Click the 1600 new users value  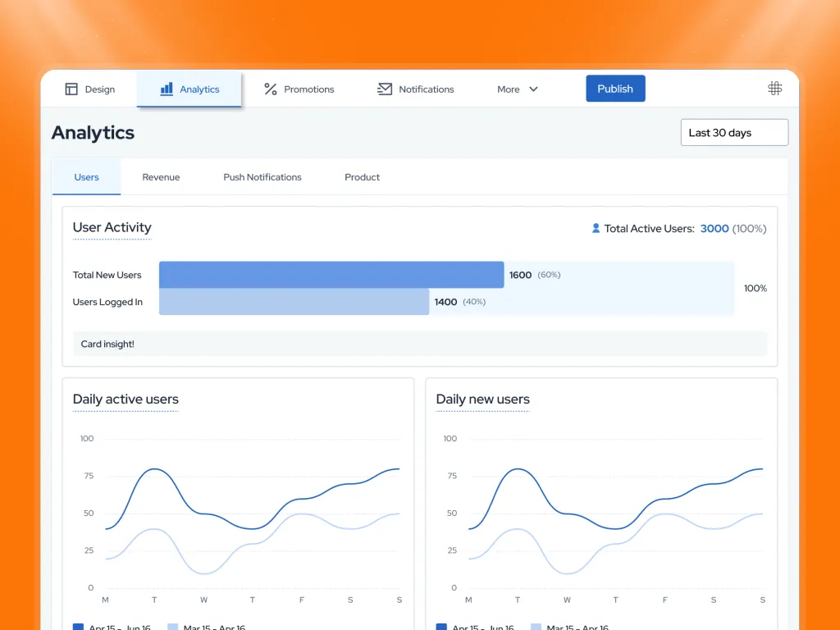(x=520, y=275)
